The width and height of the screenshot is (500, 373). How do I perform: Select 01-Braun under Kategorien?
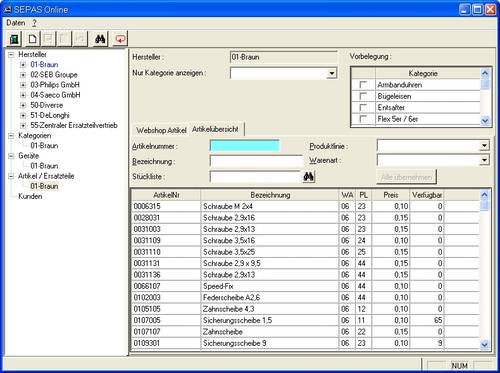pos(44,146)
